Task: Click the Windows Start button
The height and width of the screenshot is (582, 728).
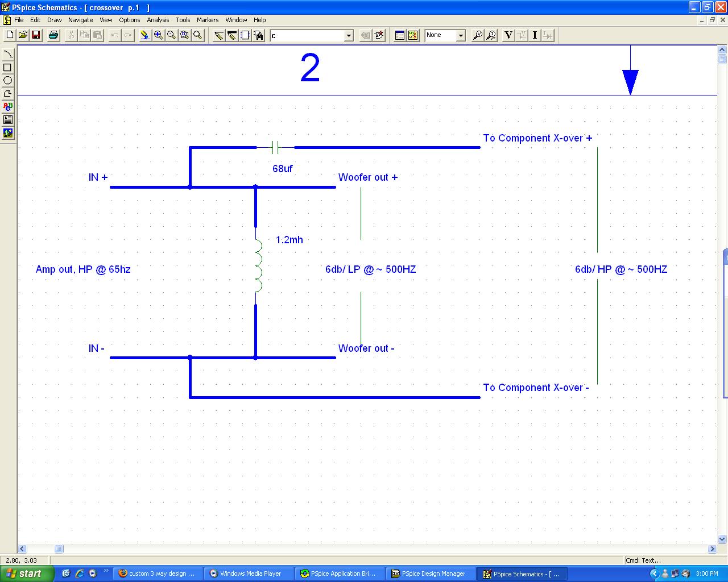Action: [26, 573]
